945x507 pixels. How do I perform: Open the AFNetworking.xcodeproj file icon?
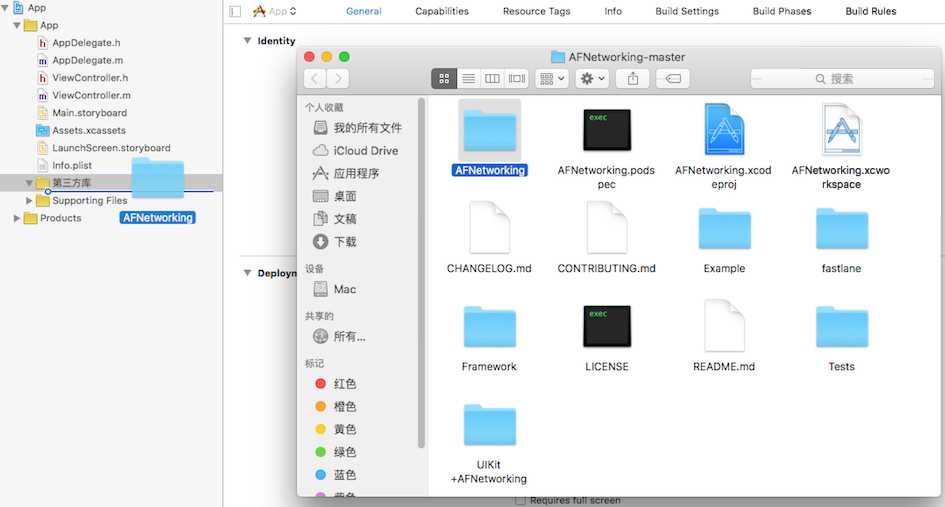point(724,129)
